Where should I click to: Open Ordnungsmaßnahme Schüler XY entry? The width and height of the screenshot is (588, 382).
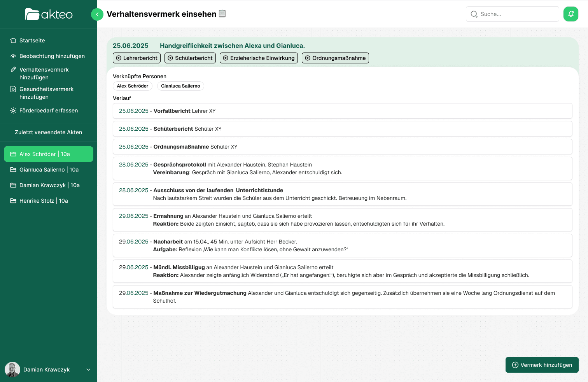[x=343, y=147]
